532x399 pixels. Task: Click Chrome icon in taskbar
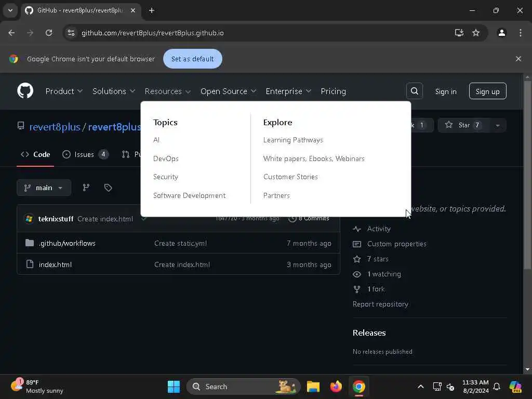coord(358,387)
